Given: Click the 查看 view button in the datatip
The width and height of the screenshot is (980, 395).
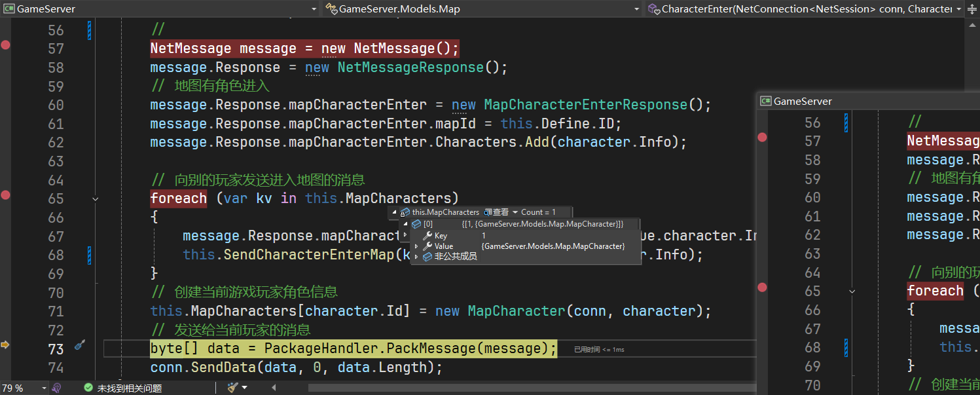Looking at the screenshot, I should [501, 212].
